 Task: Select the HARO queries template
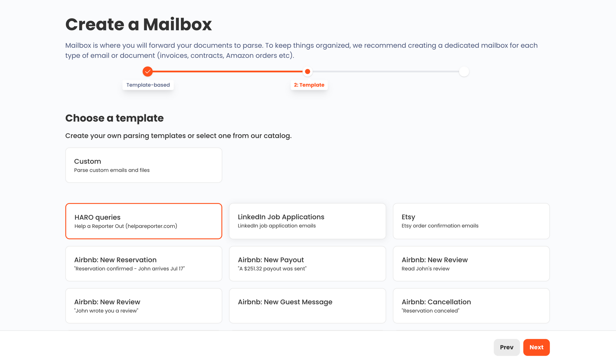144,221
